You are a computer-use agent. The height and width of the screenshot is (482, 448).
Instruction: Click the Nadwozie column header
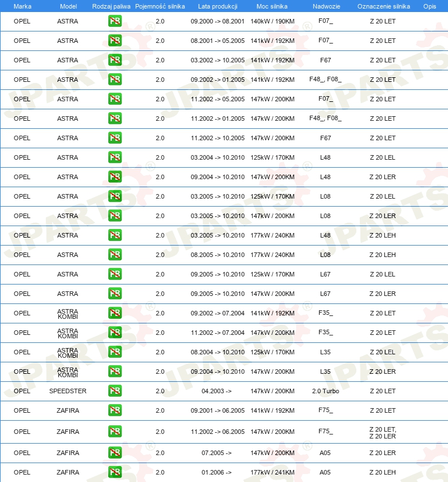coord(327,6)
